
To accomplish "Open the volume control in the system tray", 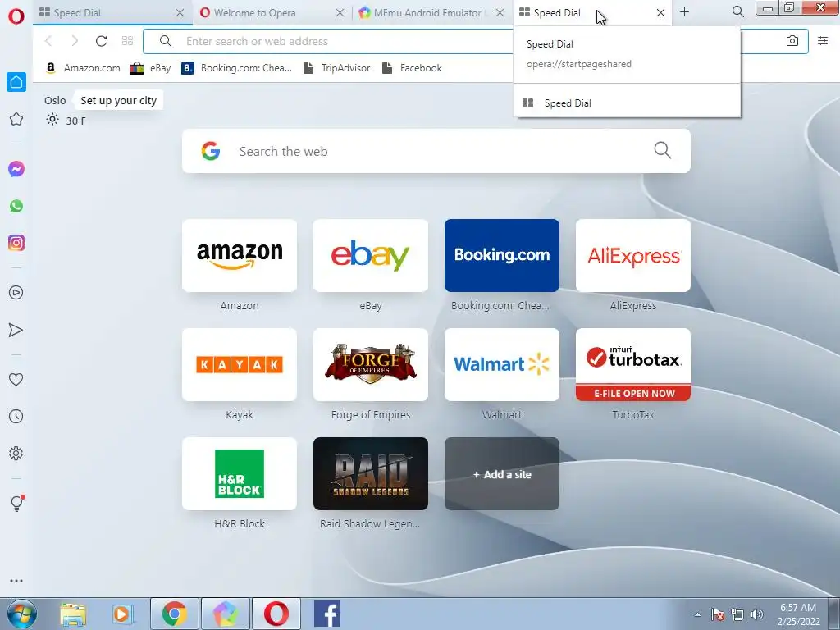I will (x=757, y=614).
